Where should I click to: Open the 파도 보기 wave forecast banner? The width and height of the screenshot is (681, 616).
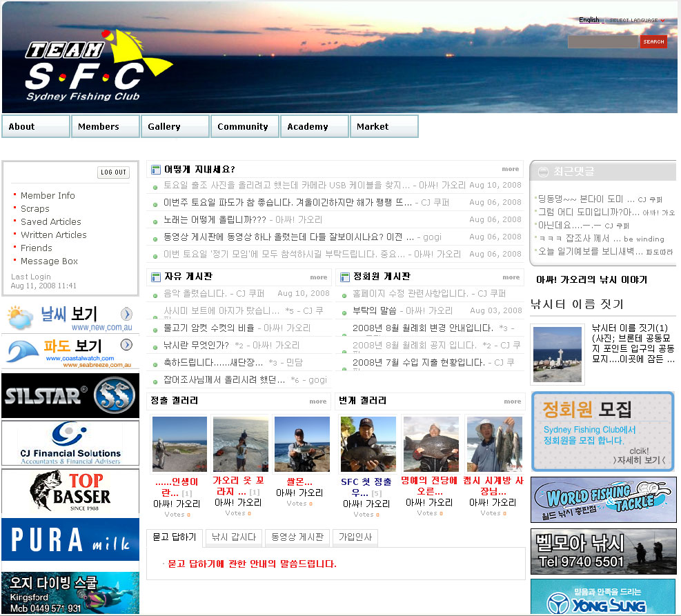pyautogui.click(x=70, y=352)
